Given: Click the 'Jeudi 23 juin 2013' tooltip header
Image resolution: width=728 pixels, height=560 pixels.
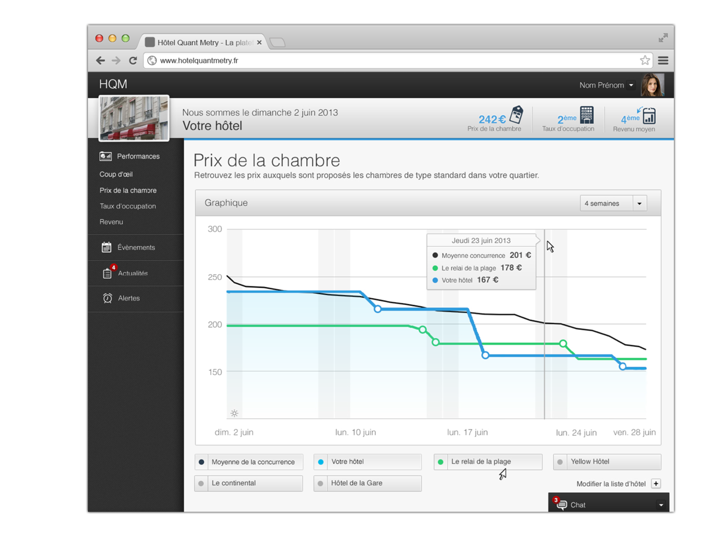Looking at the screenshot, I should (x=481, y=240).
